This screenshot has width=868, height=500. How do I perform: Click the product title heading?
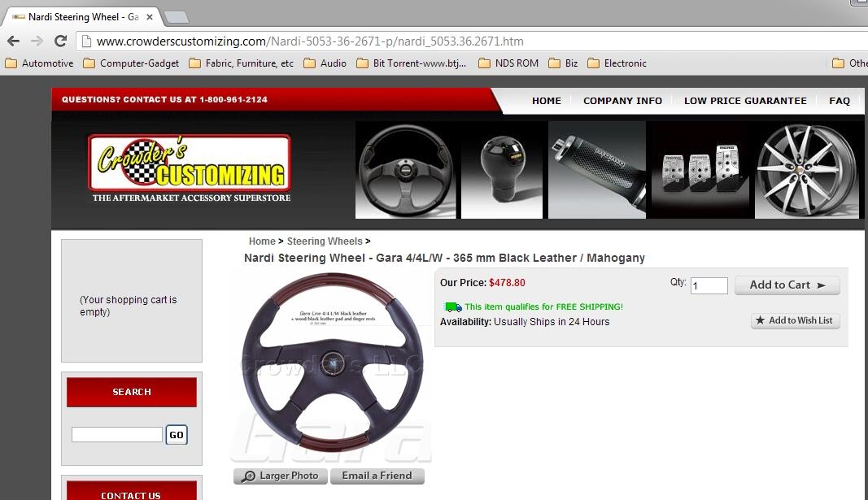coord(444,258)
